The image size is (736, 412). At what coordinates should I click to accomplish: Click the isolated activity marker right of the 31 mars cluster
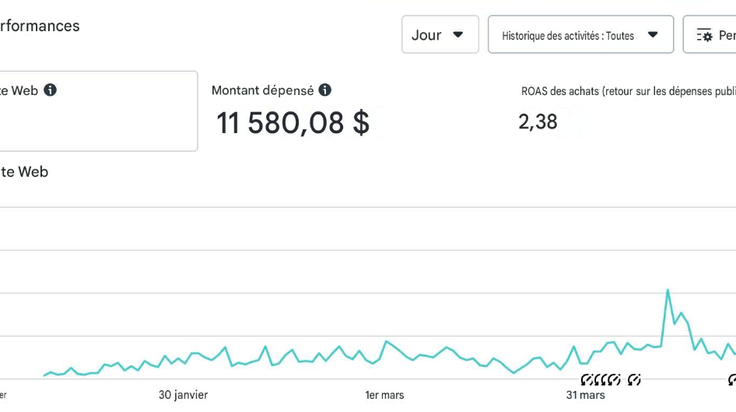coord(634,379)
